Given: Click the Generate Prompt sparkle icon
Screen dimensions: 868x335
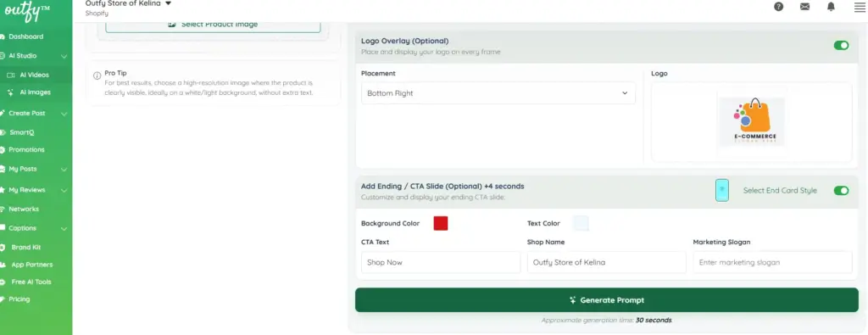Looking at the screenshot, I should [x=573, y=300].
